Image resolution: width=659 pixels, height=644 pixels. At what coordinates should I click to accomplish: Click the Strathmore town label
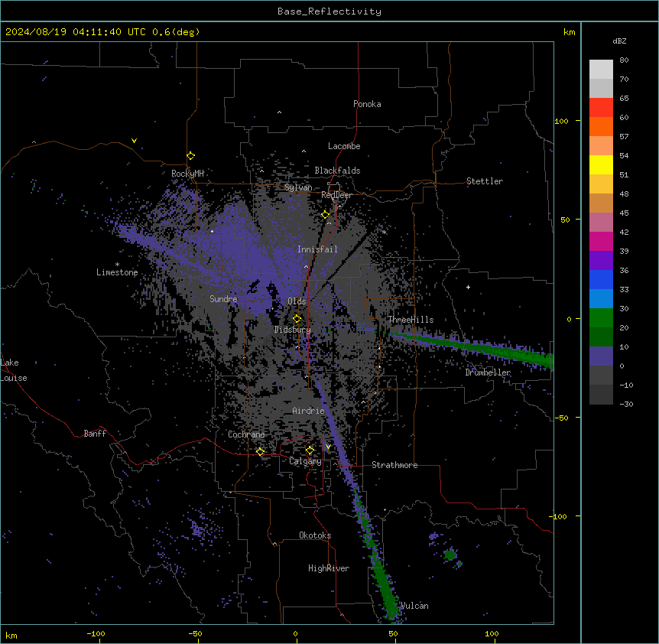click(394, 465)
